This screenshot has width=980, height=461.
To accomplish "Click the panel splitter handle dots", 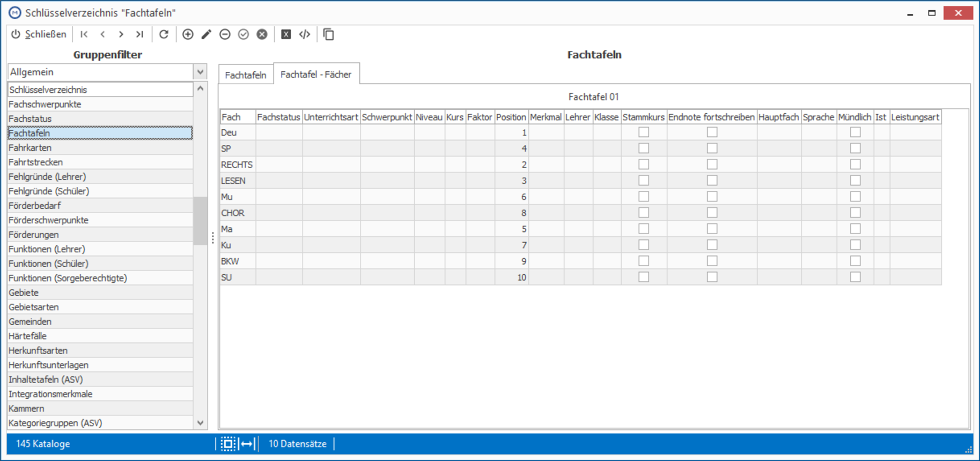I will pyautogui.click(x=213, y=238).
